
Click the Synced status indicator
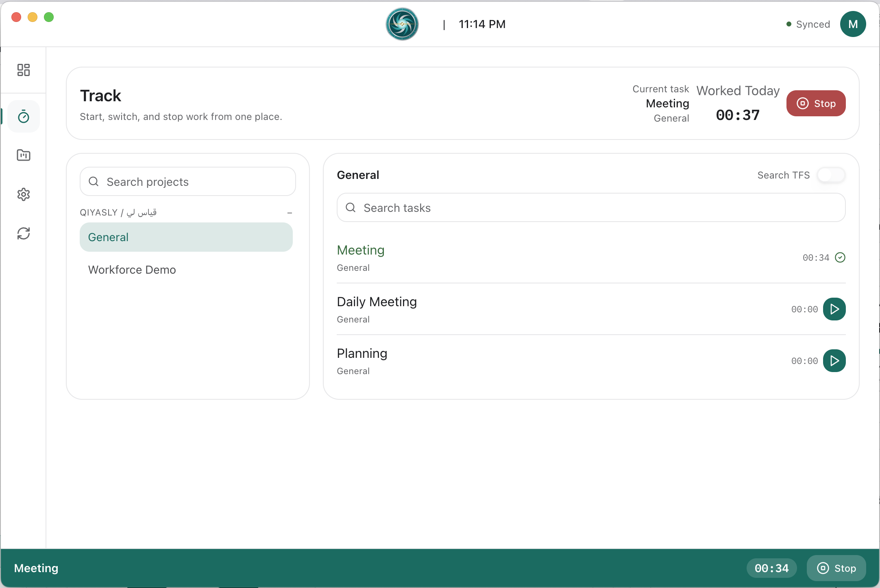pyautogui.click(x=808, y=24)
